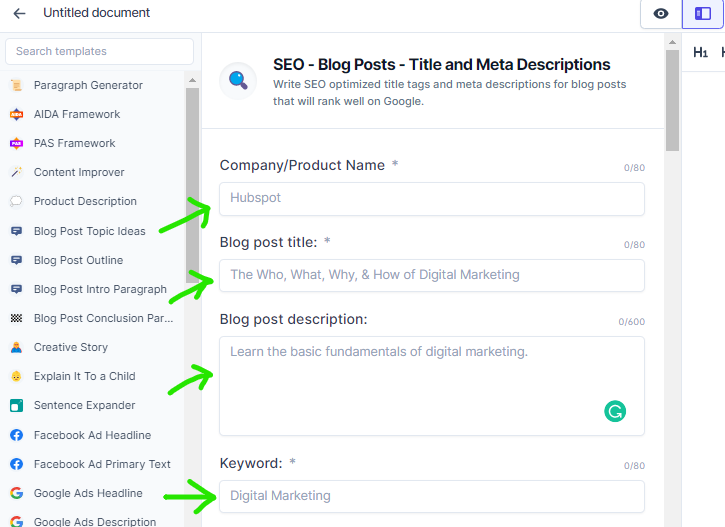This screenshot has height=527, width=725.
Task: Click the Untitled document title
Action: point(97,13)
